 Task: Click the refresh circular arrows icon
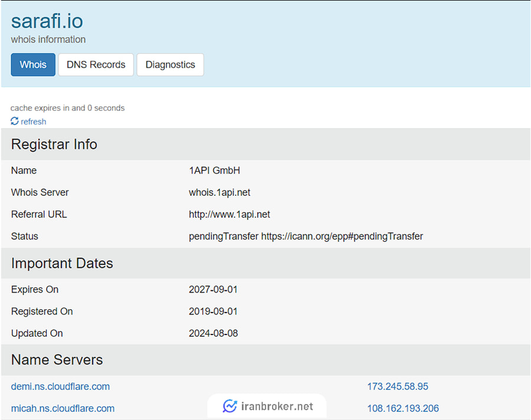15,121
